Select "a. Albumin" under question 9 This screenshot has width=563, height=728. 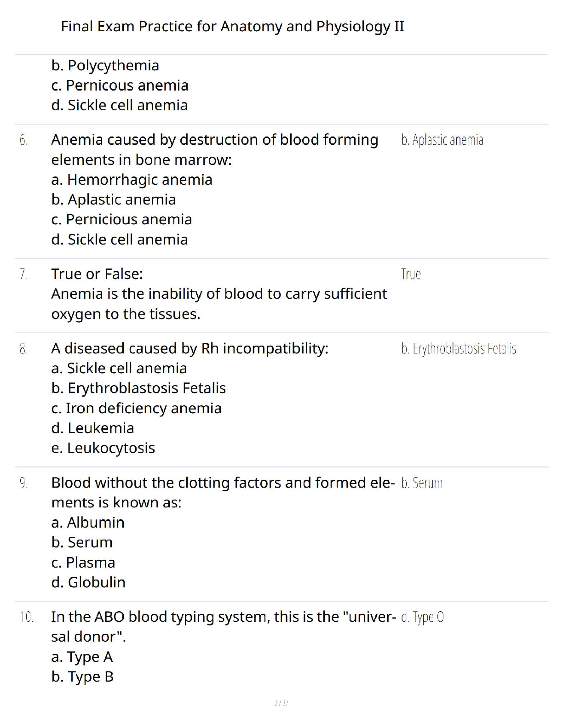pos(88,523)
